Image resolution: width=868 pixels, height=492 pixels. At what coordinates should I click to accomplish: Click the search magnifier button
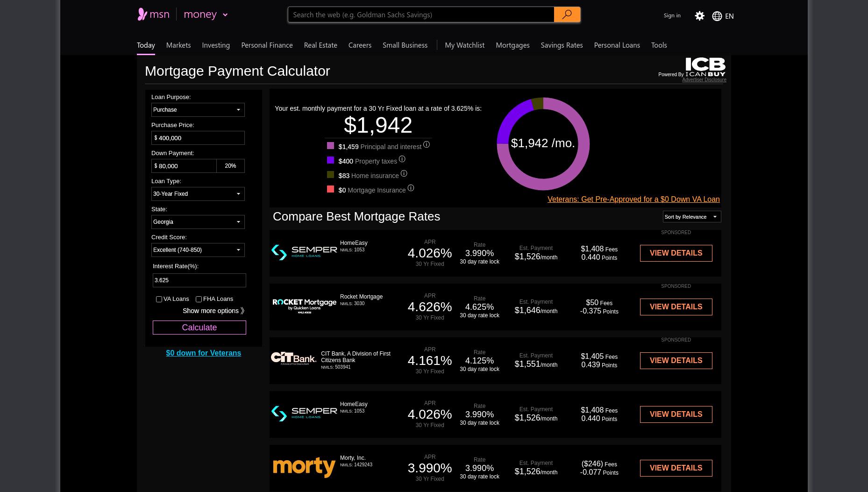click(x=567, y=14)
